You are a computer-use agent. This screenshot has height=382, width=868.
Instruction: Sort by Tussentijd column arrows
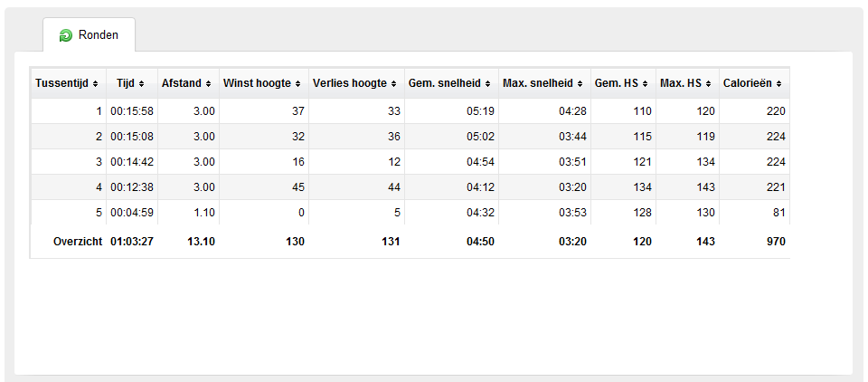(x=96, y=83)
